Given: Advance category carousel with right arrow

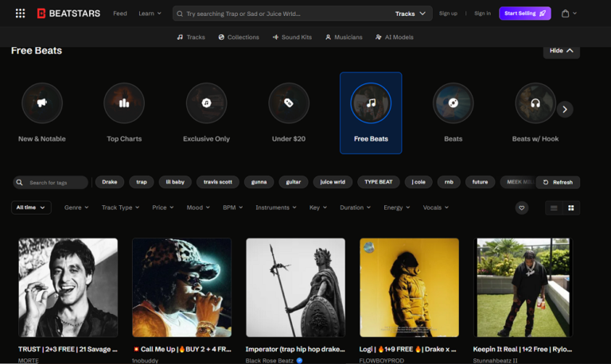Looking at the screenshot, I should [565, 110].
